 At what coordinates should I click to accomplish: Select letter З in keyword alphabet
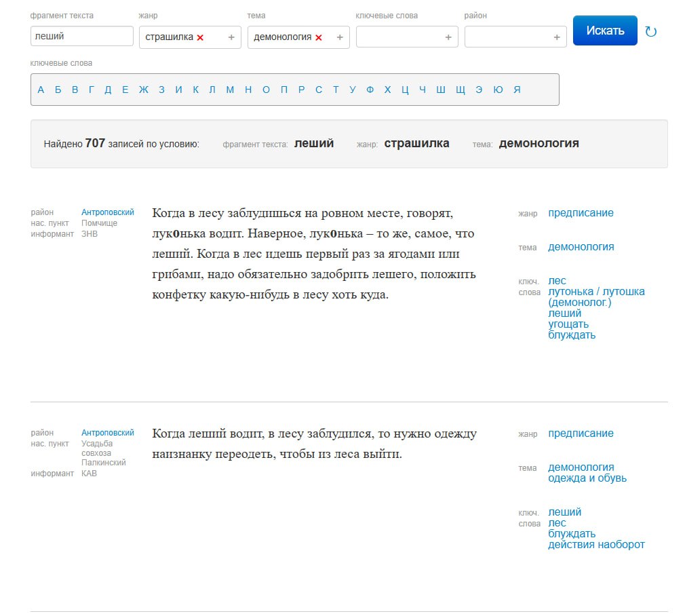[x=161, y=90]
